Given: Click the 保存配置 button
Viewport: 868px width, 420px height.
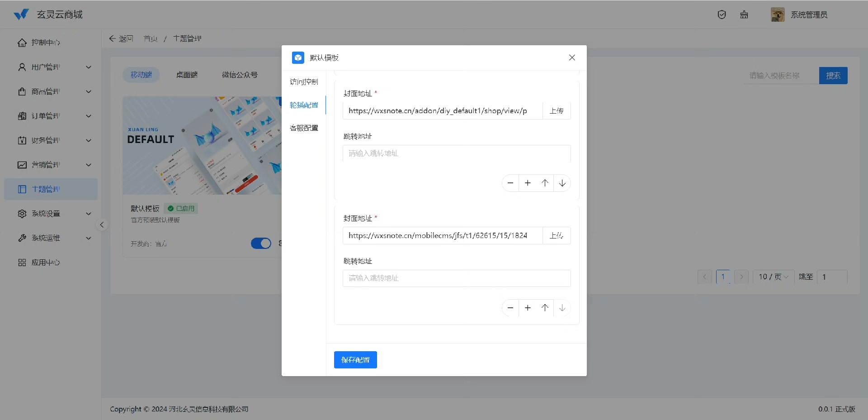Looking at the screenshot, I should coord(355,360).
